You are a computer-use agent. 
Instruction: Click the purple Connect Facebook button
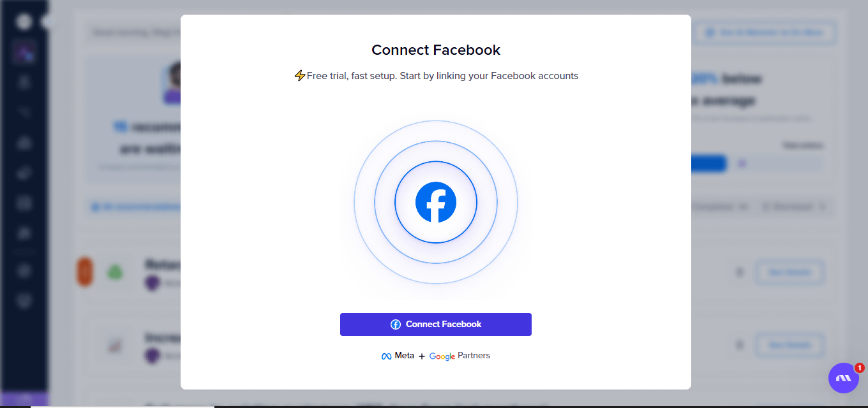(x=435, y=324)
